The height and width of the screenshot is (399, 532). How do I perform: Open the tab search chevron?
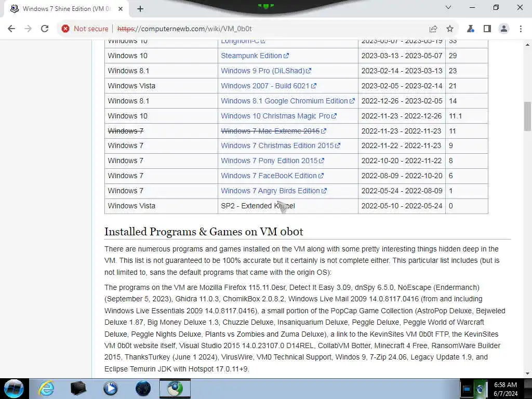coord(448,7)
